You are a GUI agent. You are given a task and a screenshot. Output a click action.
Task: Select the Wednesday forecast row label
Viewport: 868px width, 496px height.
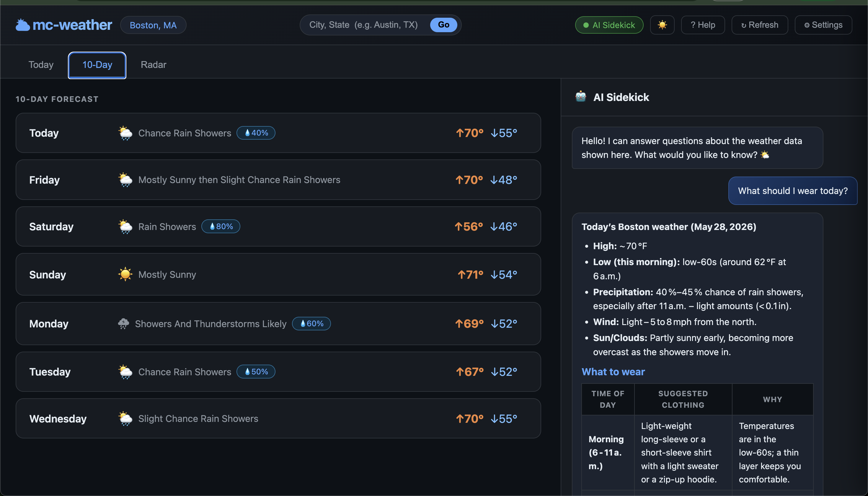click(x=58, y=419)
